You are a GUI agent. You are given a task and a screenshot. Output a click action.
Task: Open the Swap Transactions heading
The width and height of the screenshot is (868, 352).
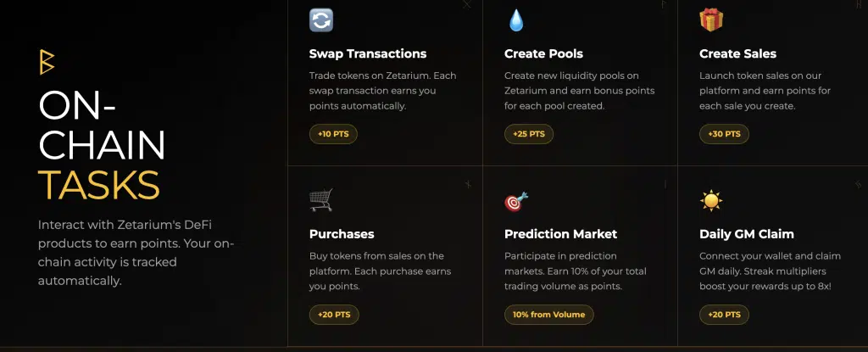(x=368, y=53)
